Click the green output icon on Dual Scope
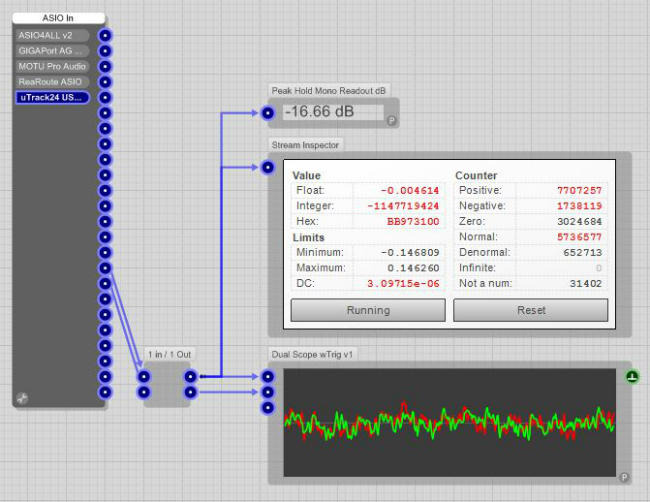Image resolution: width=650 pixels, height=502 pixels. pos(632,377)
